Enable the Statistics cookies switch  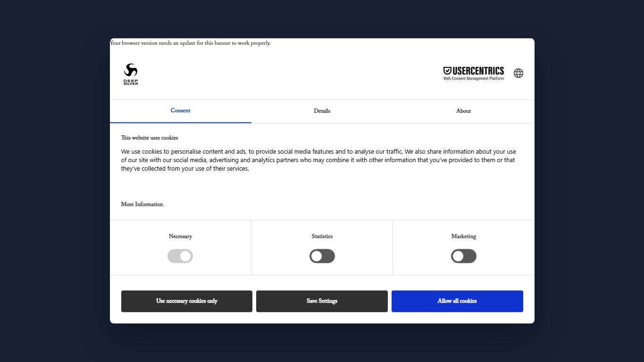(x=322, y=256)
